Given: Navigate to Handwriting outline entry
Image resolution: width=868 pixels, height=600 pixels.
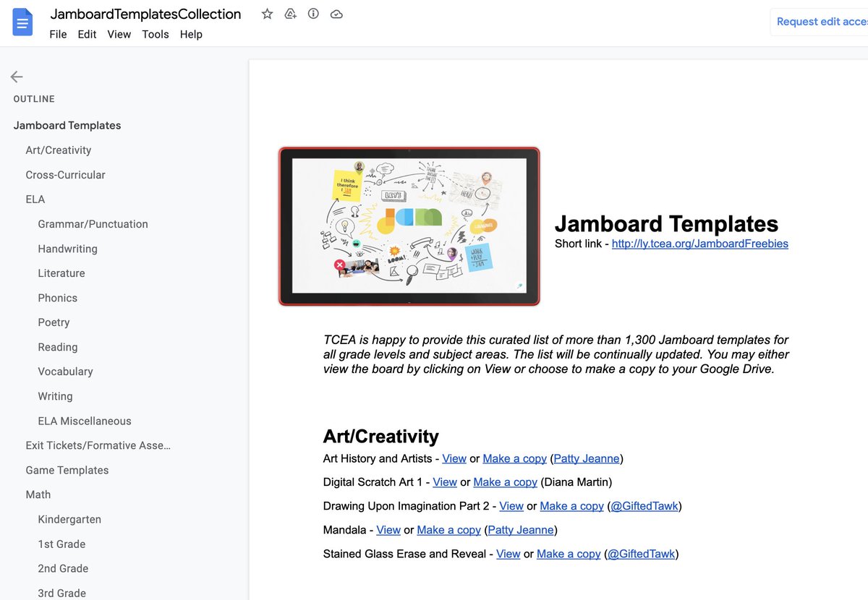Looking at the screenshot, I should click(x=67, y=248).
